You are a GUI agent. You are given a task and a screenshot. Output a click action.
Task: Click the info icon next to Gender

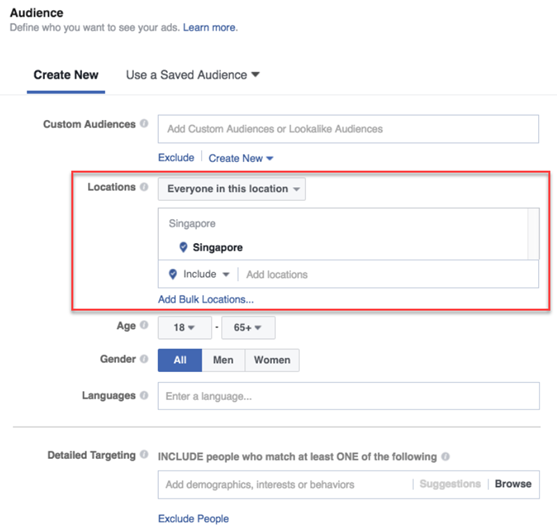(144, 359)
